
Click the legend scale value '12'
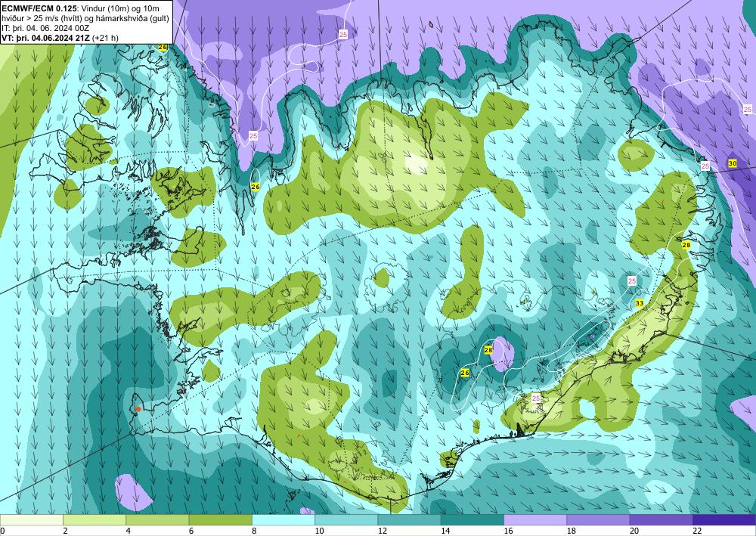tap(383, 531)
